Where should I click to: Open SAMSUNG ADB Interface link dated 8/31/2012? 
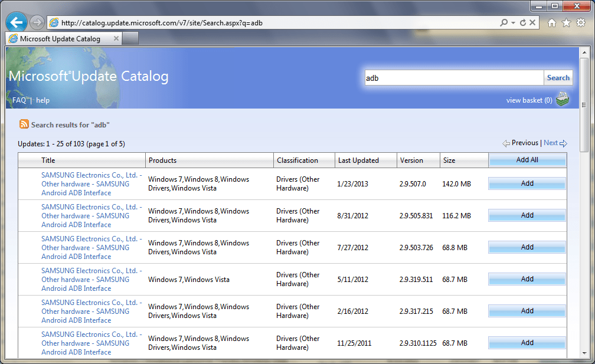(91, 216)
